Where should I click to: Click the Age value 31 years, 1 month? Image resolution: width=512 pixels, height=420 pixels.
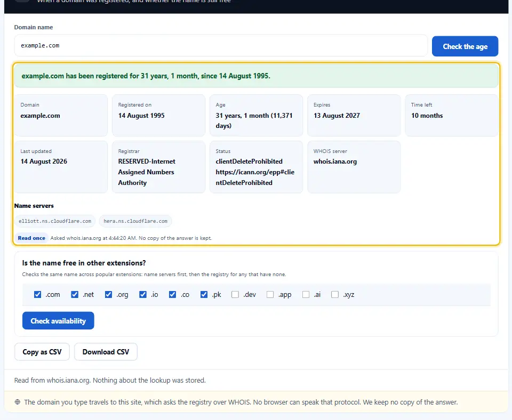pyautogui.click(x=254, y=120)
